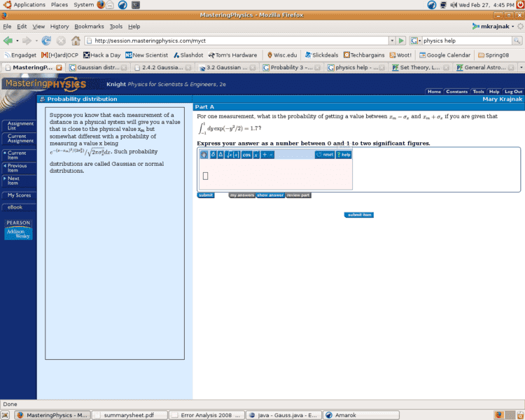
Task: Open the mkrajnak profile dropdown
Action: coord(493,27)
